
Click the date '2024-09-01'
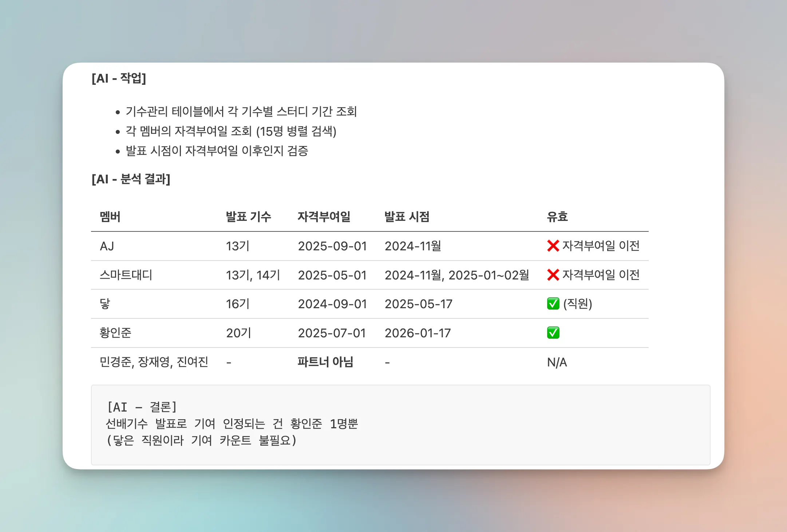click(332, 304)
